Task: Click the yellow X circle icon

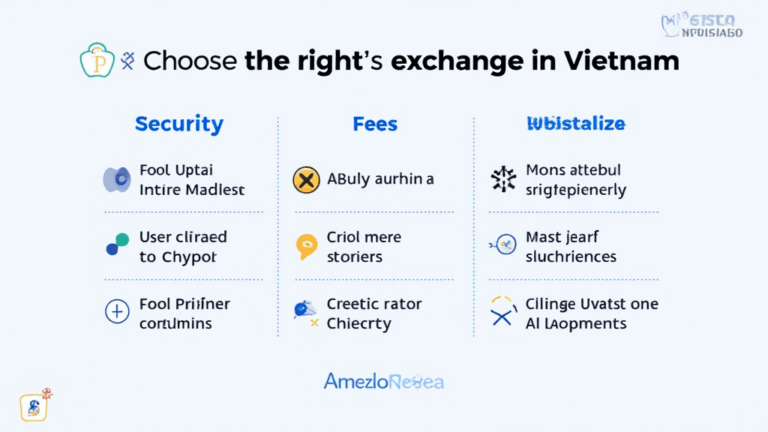Action: click(x=306, y=180)
